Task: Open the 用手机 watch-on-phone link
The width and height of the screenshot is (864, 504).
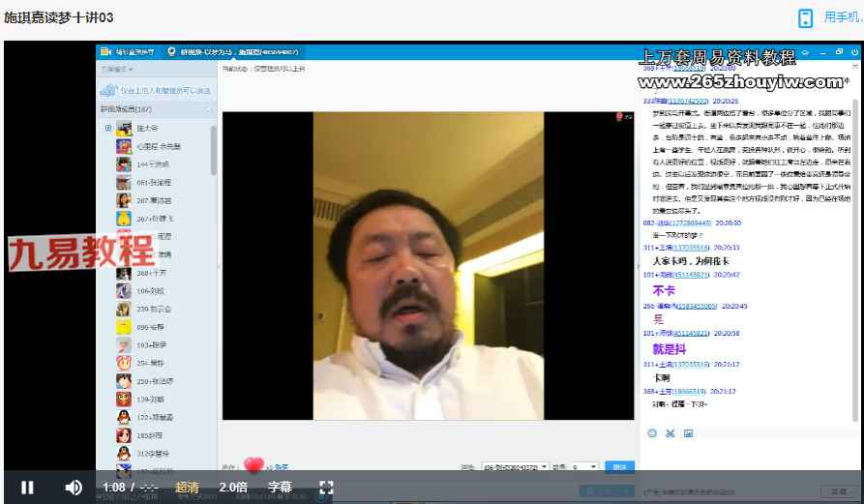Action: point(843,17)
